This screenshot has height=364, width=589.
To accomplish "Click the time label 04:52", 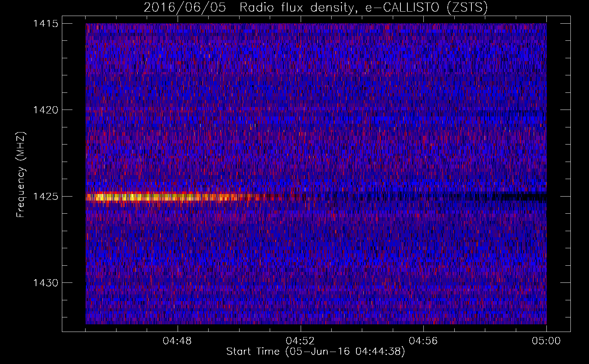I will (x=300, y=341).
